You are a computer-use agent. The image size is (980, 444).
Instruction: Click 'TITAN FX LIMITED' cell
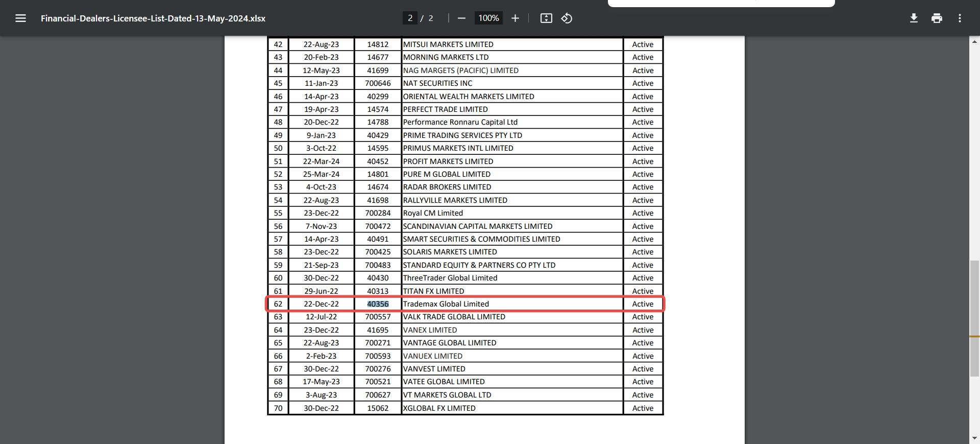(x=512, y=291)
